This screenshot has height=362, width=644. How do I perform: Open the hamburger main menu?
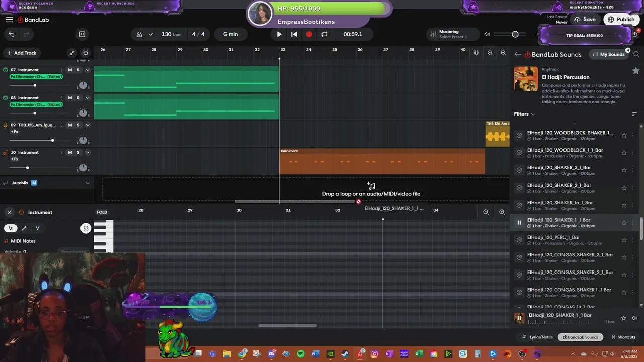pos(9,20)
